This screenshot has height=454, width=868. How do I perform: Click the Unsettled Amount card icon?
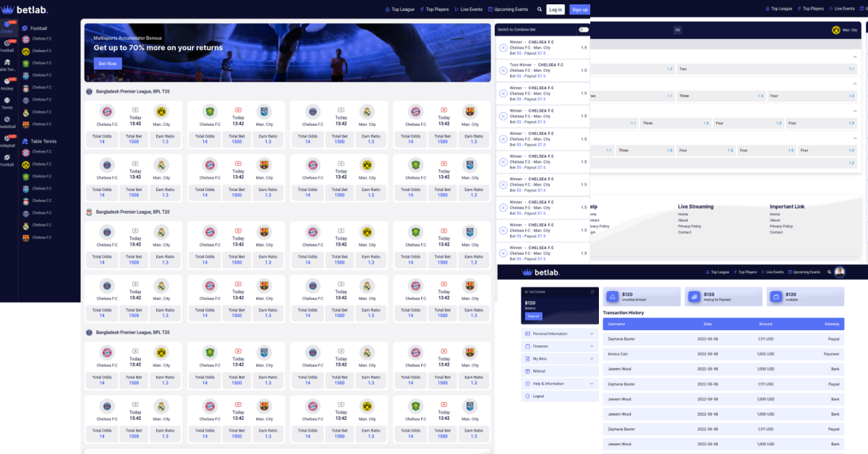612,296
